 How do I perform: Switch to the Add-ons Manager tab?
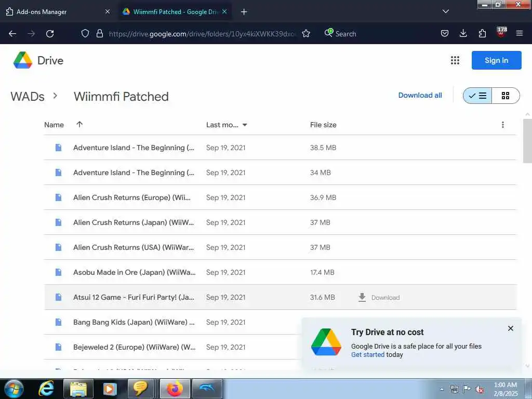[x=58, y=11]
